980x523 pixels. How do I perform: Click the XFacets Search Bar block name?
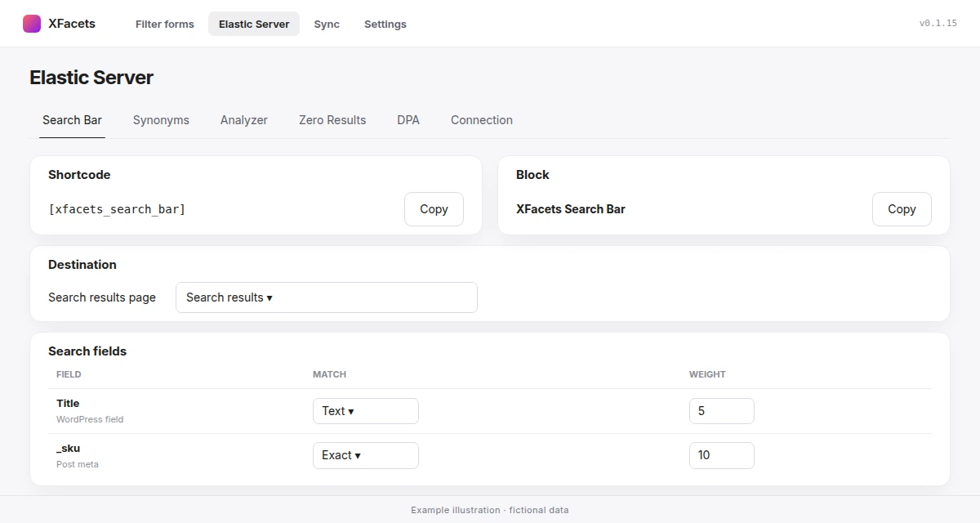[x=571, y=209]
